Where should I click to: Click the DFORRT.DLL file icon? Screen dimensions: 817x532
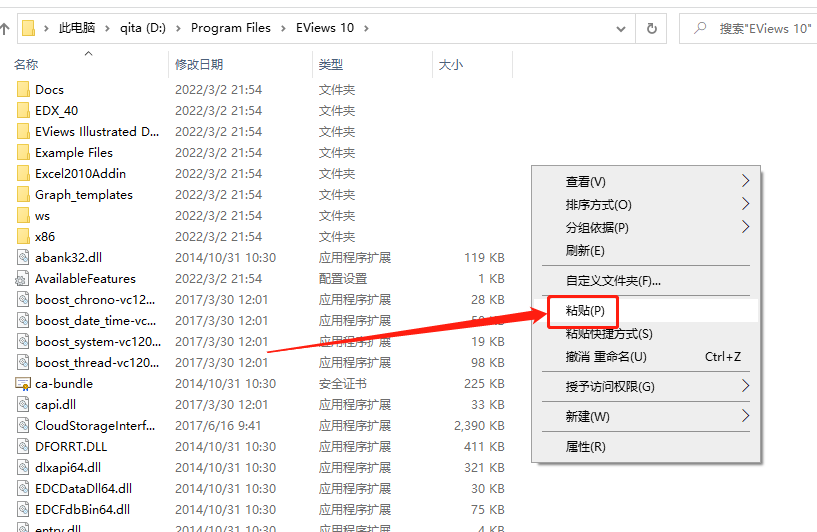pos(23,447)
